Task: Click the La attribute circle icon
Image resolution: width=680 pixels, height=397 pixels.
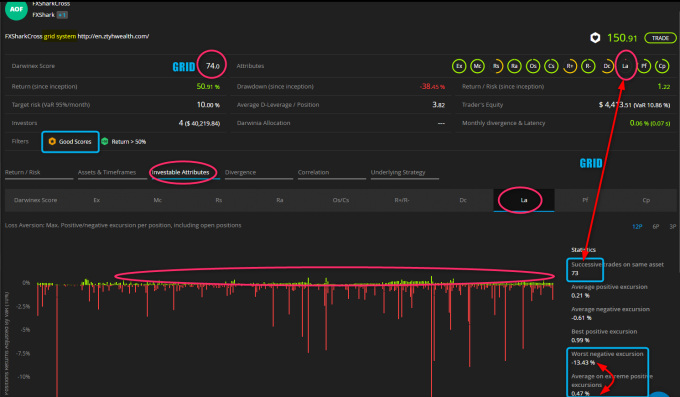Action: [x=625, y=66]
